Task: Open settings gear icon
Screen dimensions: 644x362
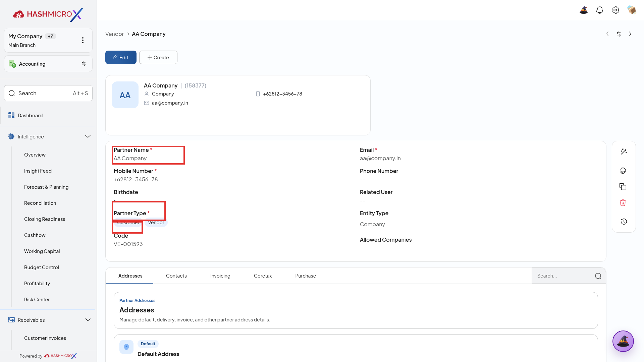Action: point(616,10)
